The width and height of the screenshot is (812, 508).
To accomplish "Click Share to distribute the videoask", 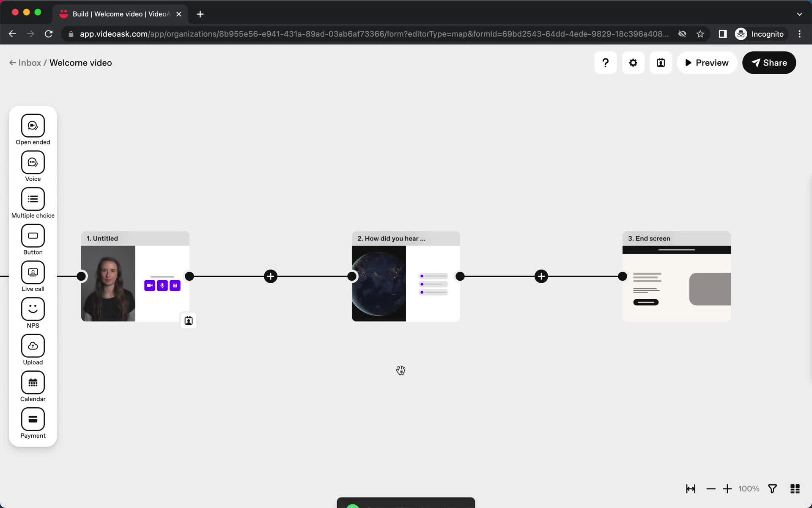I will (769, 63).
